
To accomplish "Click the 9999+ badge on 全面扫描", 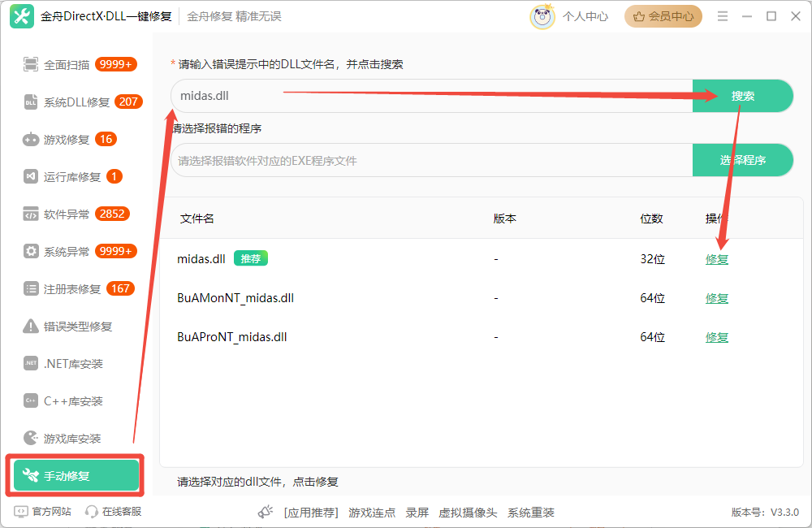I will (x=116, y=64).
